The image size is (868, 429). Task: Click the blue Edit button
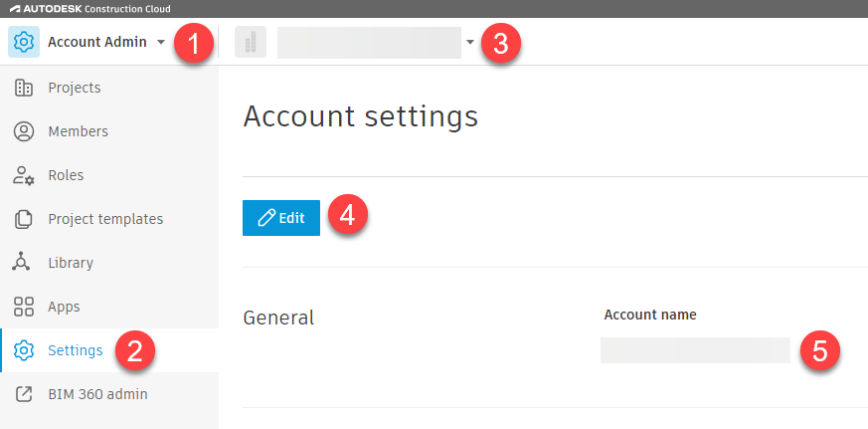281,218
